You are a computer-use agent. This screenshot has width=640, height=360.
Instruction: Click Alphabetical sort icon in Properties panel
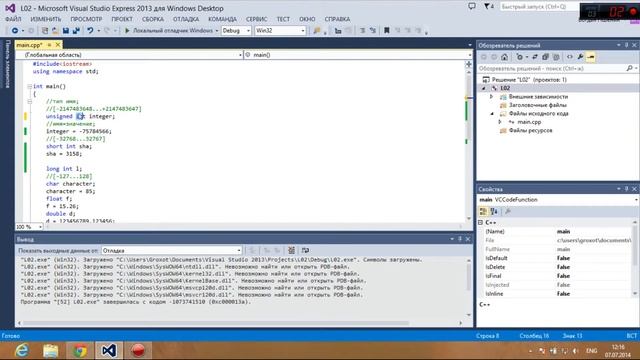pyautogui.click(x=494, y=211)
